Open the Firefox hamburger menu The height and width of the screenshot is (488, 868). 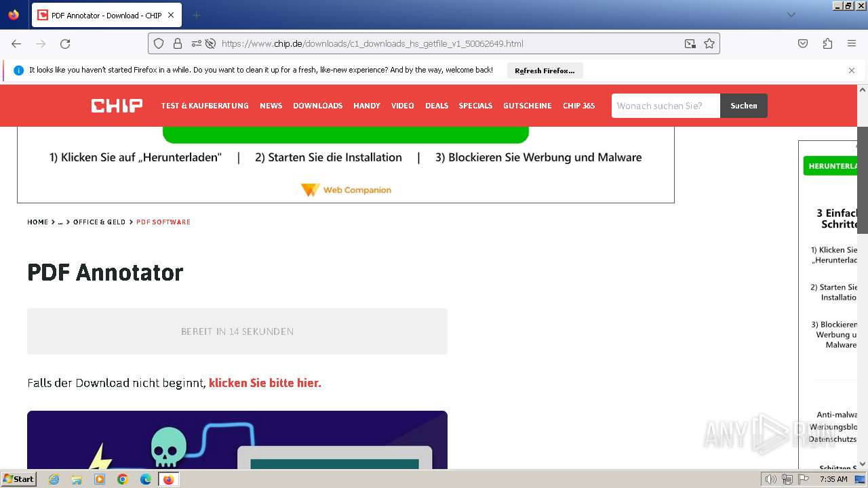852,43
